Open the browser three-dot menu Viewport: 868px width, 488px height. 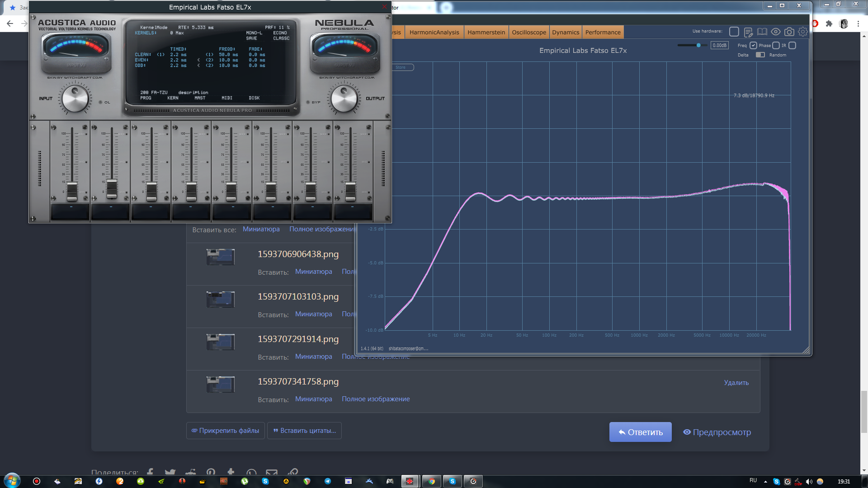858,23
